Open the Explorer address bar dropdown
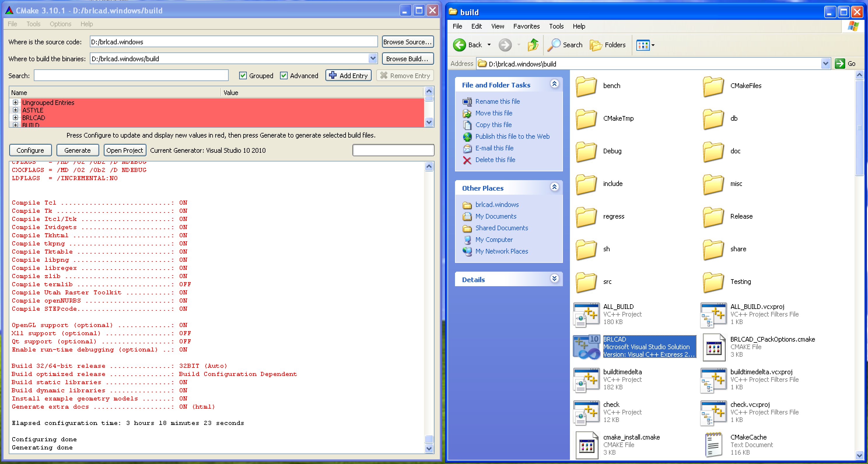This screenshot has height=464, width=868. tap(825, 63)
